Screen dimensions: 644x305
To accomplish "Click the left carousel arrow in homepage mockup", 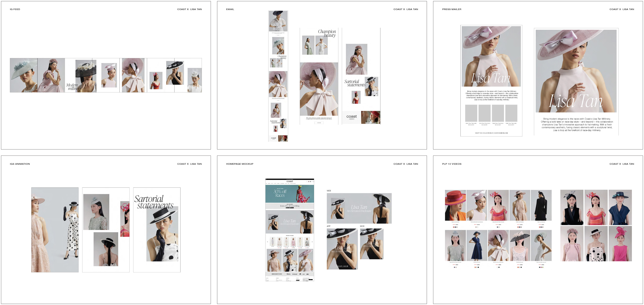I will pyautogui.click(x=267, y=242).
